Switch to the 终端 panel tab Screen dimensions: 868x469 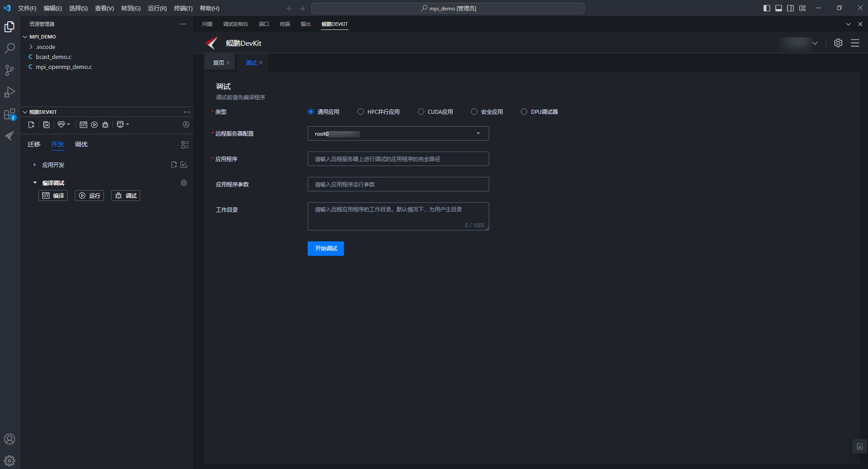coord(285,24)
